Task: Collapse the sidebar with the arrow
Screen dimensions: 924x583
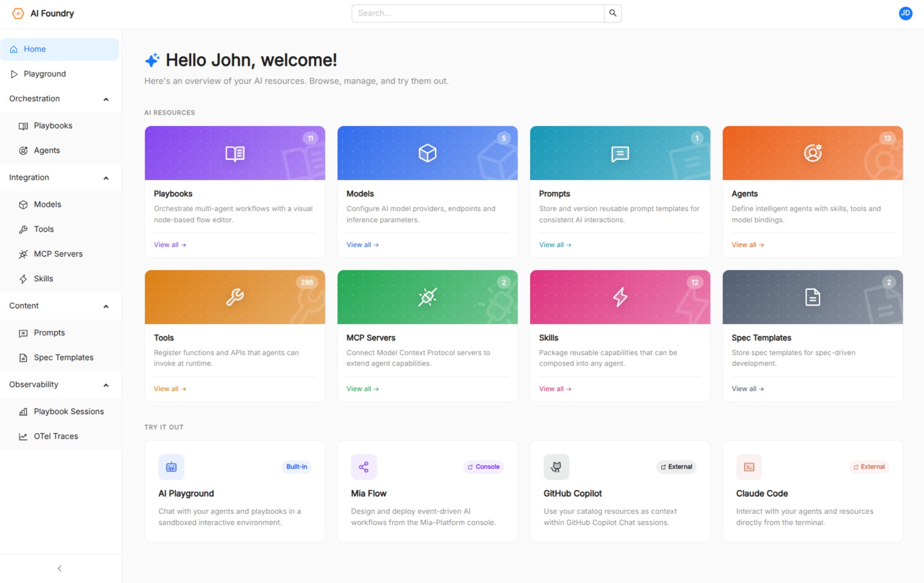Action: tap(59, 568)
